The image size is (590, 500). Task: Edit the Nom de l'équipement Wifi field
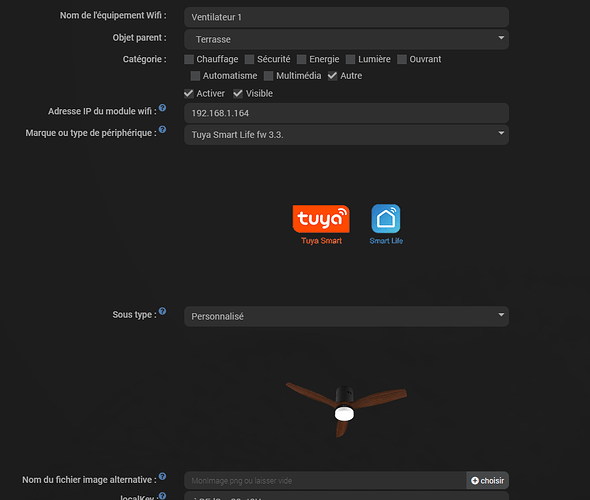[347, 17]
